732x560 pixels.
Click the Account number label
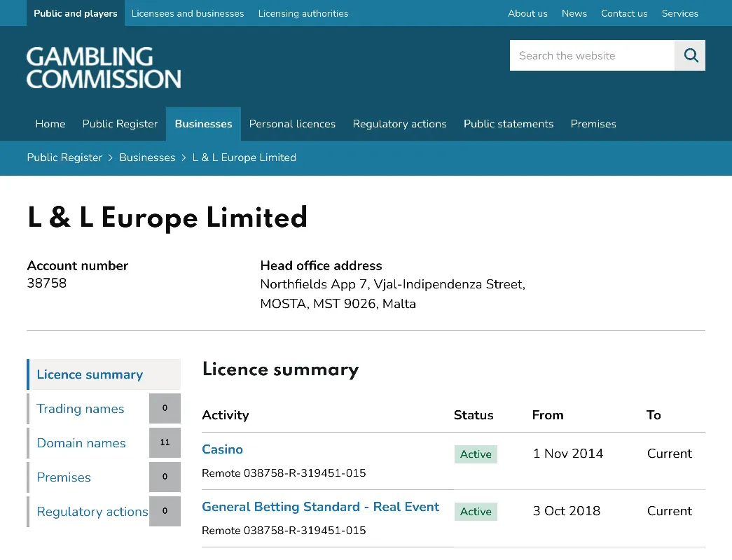tap(78, 265)
